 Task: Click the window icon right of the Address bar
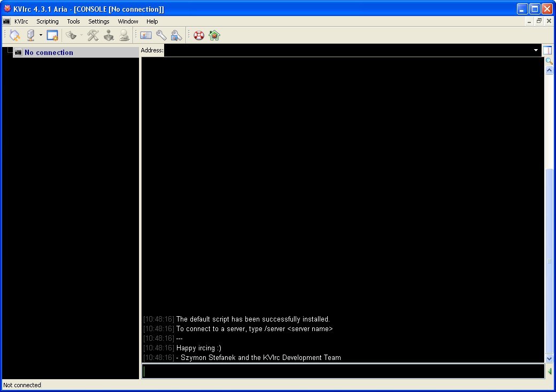pos(547,50)
